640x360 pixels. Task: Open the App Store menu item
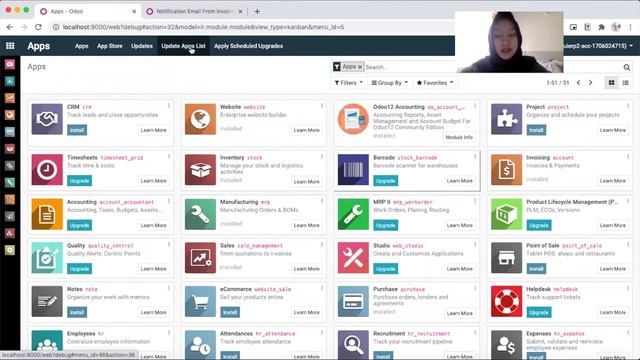(109, 46)
